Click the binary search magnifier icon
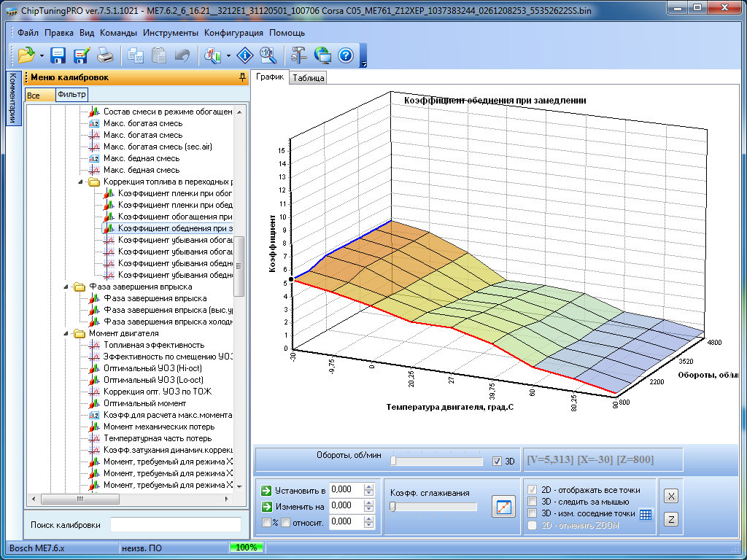 pos(267,55)
